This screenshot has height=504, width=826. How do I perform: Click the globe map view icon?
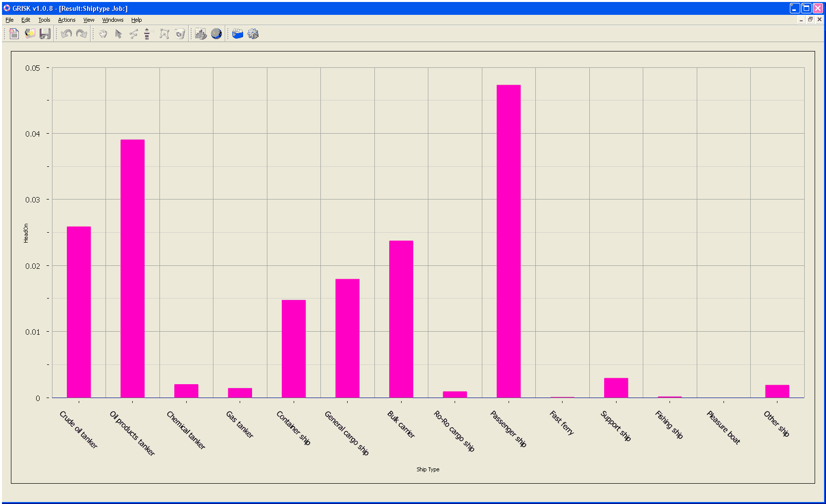pos(216,34)
